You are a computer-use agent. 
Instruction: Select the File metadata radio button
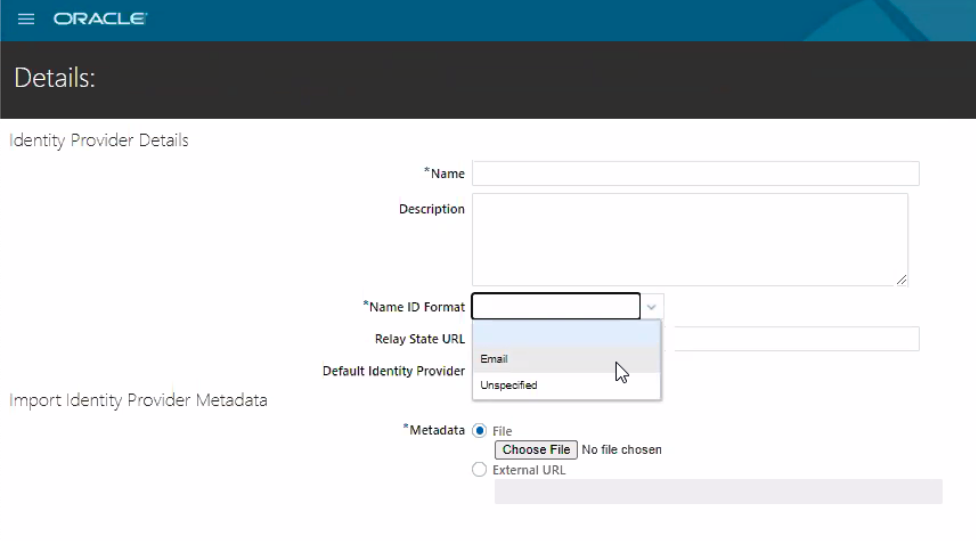point(480,431)
